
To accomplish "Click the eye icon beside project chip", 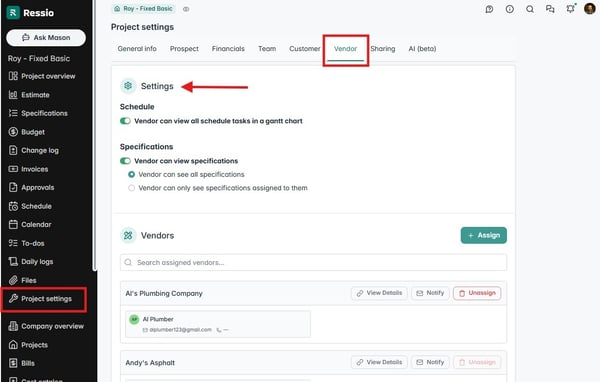I will coord(186,9).
